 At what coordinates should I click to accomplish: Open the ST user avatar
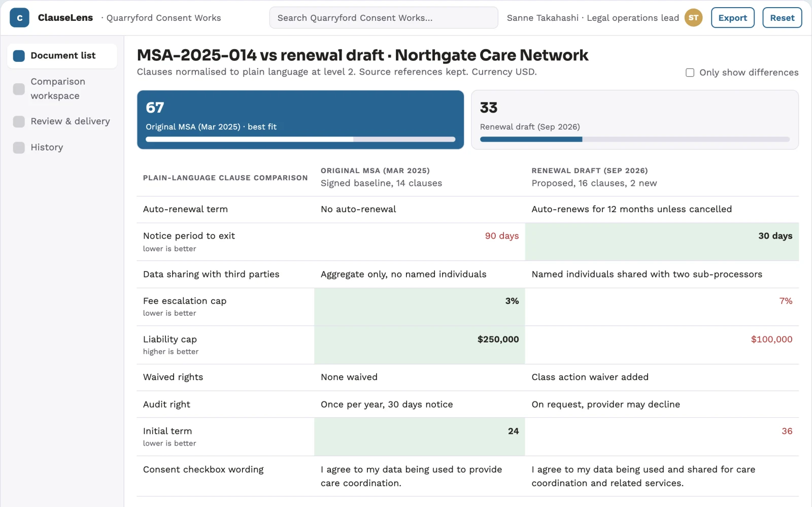click(x=693, y=18)
